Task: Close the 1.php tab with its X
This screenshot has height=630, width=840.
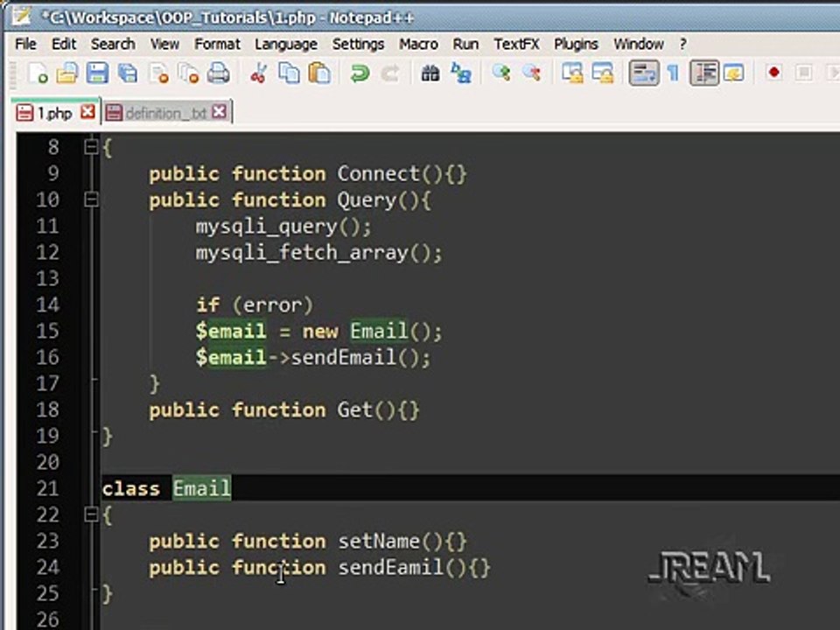Action: [87, 112]
